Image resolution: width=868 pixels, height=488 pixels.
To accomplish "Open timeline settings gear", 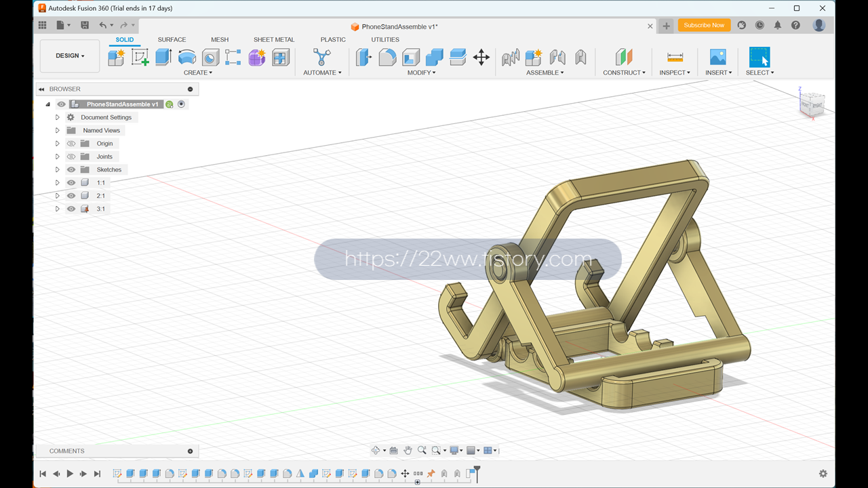I will pyautogui.click(x=823, y=474).
